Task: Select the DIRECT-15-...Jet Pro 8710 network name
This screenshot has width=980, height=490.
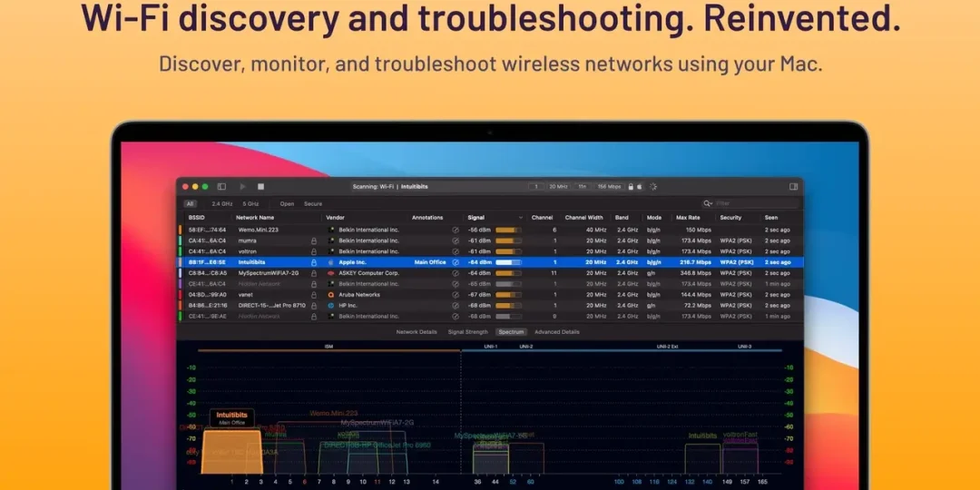Action: coord(272,306)
